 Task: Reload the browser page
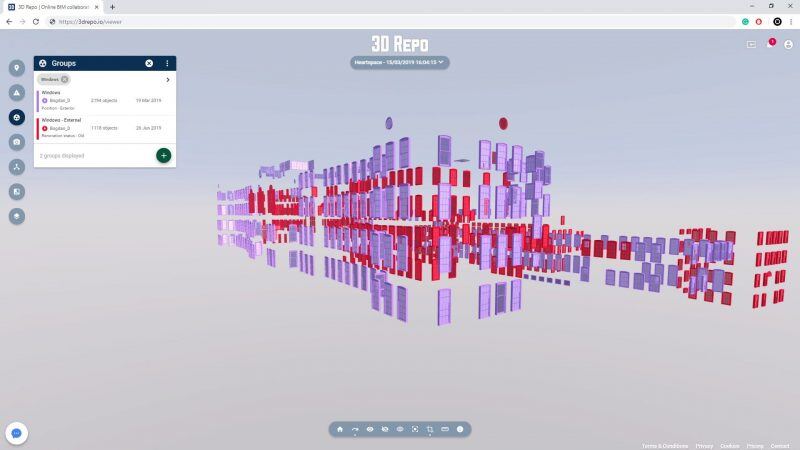36,22
